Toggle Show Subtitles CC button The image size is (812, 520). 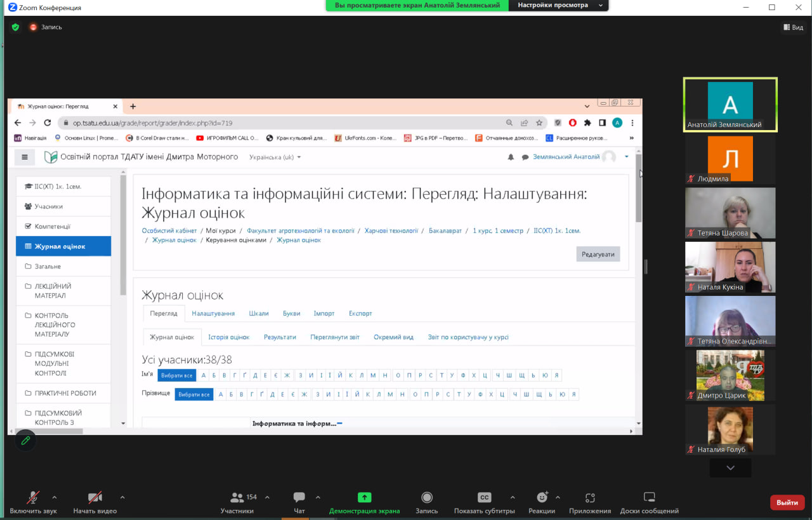pyautogui.click(x=485, y=498)
